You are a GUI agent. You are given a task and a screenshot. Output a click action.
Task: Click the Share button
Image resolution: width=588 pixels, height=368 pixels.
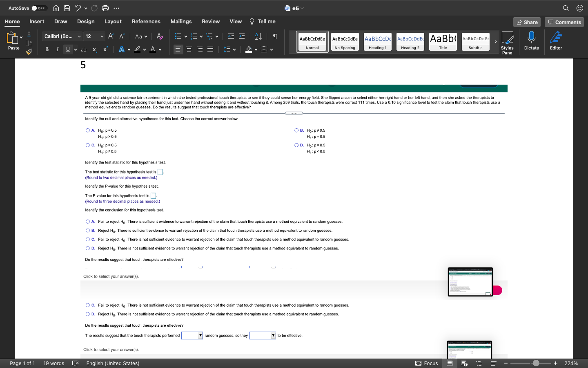[x=527, y=22]
